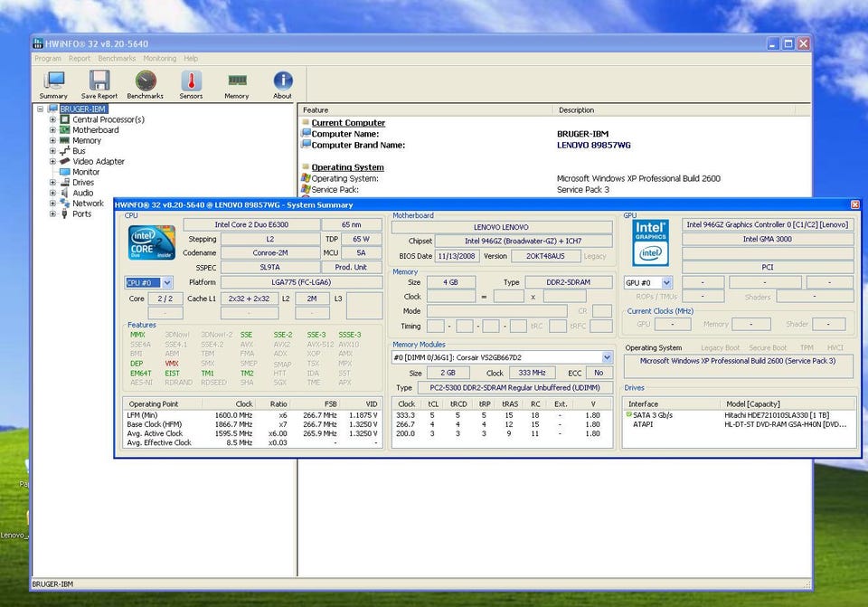
Task: Select the Video Adapter tree icon
Action: pos(65,161)
